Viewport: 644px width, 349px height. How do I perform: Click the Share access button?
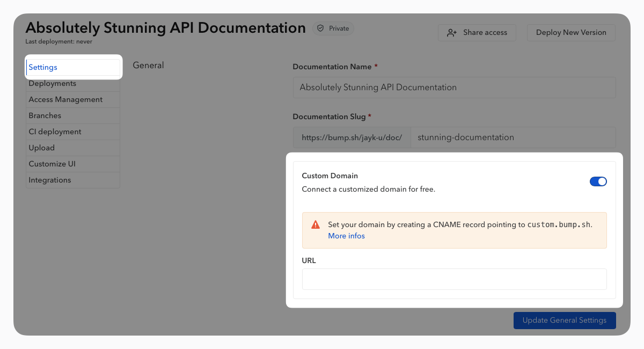tap(477, 33)
